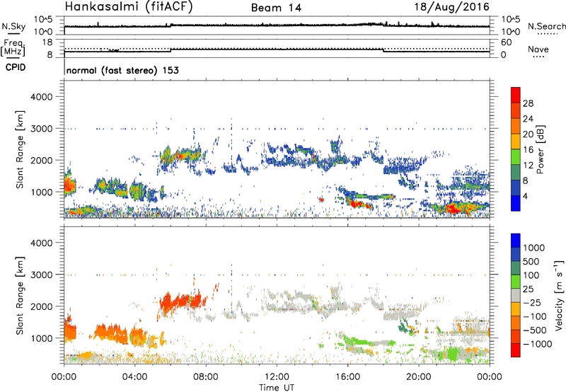
Task: Click the '60' right Nave axis value
Action: (x=507, y=42)
